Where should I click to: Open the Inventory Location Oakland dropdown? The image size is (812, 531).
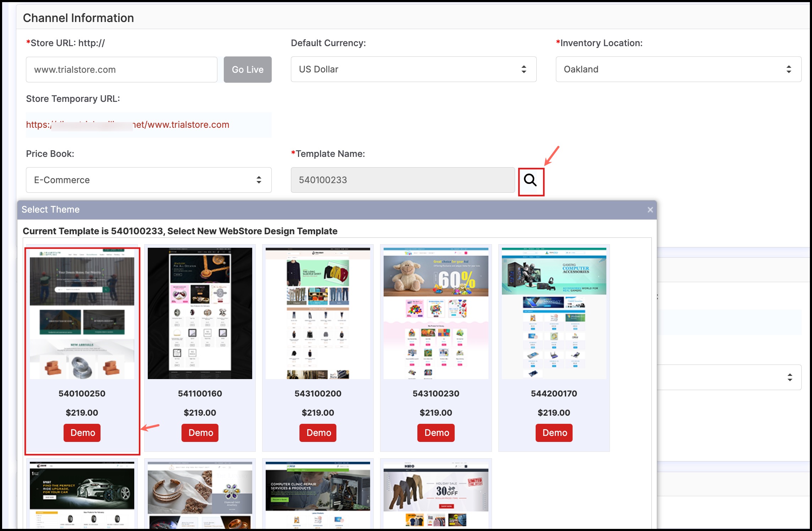click(x=678, y=69)
